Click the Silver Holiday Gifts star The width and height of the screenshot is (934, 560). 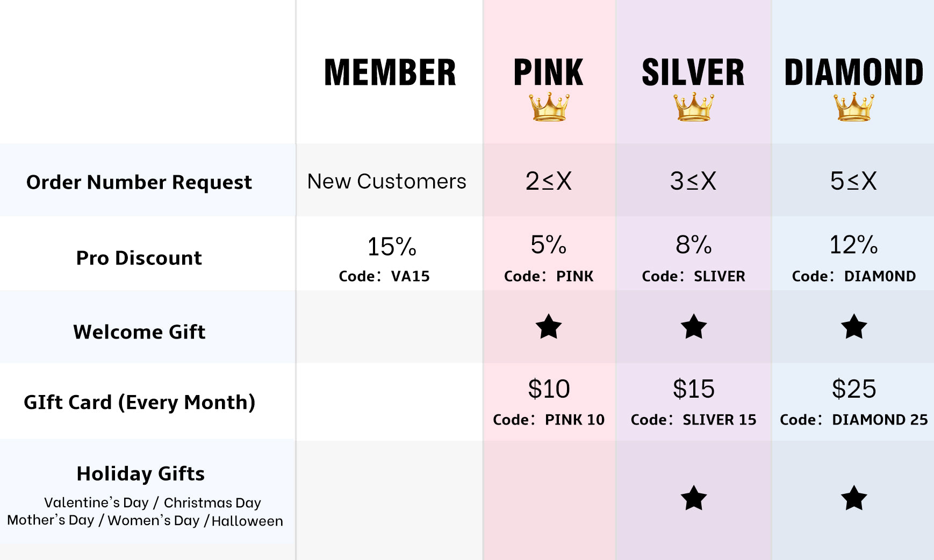[x=693, y=498]
